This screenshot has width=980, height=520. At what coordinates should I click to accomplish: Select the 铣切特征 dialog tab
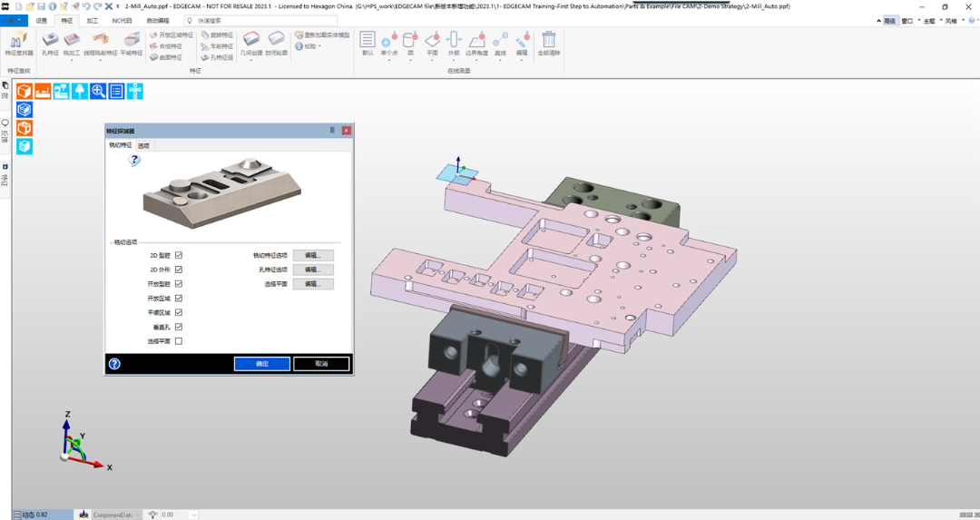(120, 145)
